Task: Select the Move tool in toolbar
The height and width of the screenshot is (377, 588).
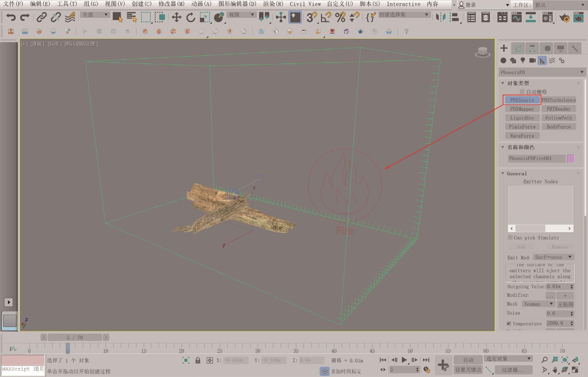Action: click(x=176, y=17)
